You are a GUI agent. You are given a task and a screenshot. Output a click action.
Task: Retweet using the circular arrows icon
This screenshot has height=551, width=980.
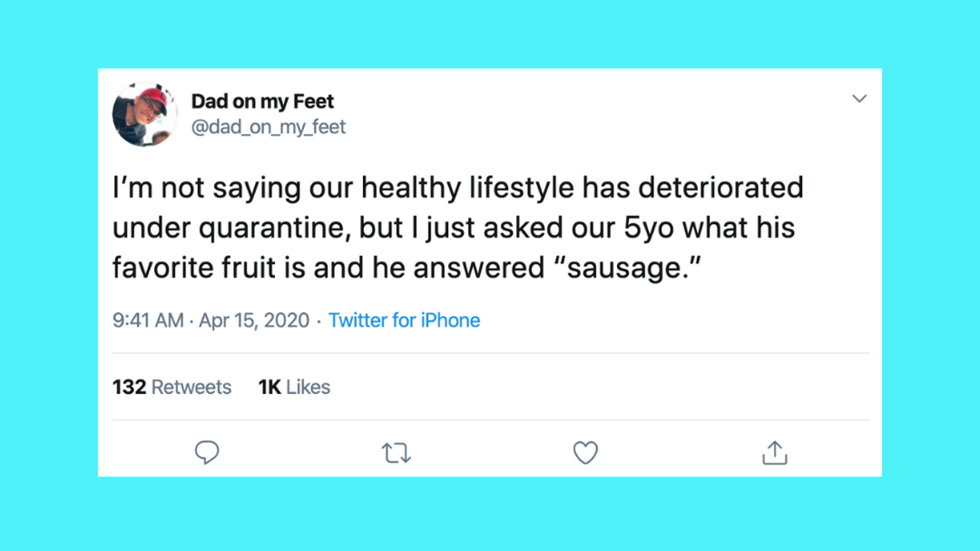pyautogui.click(x=396, y=452)
